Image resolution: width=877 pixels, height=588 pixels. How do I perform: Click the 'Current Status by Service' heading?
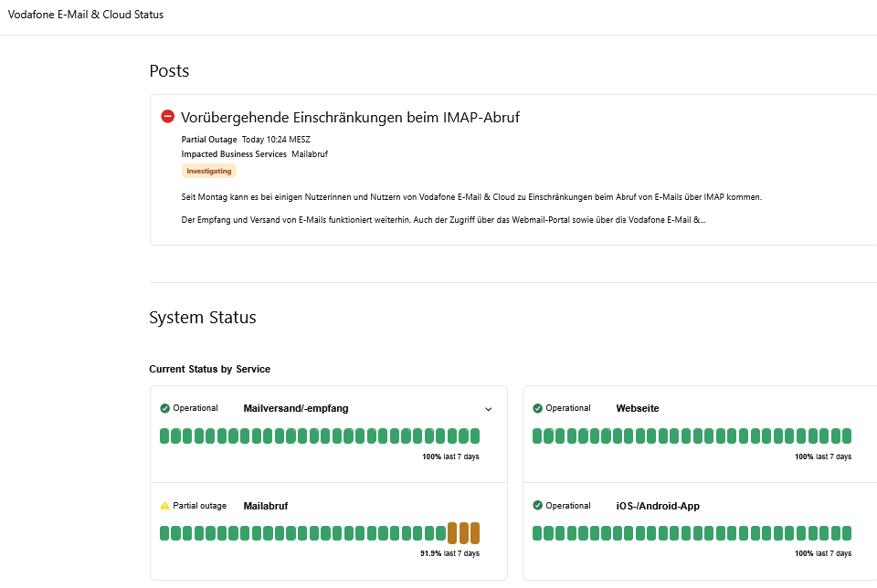point(210,369)
